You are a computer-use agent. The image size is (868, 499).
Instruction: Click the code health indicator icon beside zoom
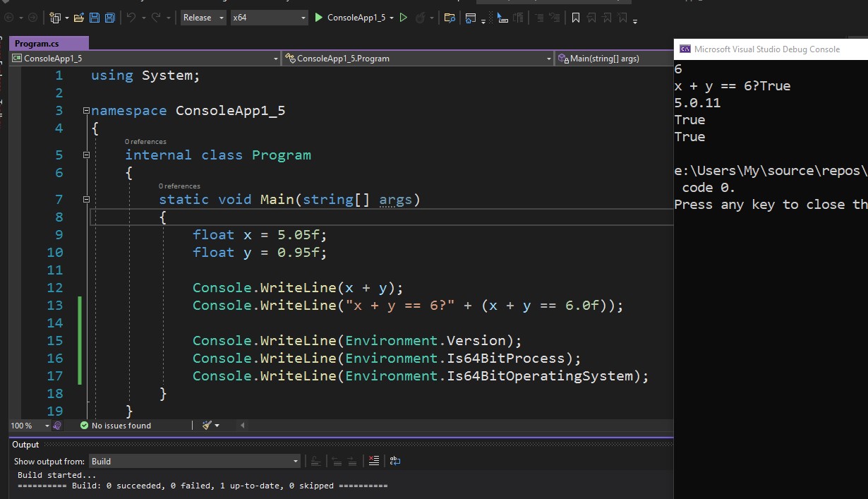58,426
